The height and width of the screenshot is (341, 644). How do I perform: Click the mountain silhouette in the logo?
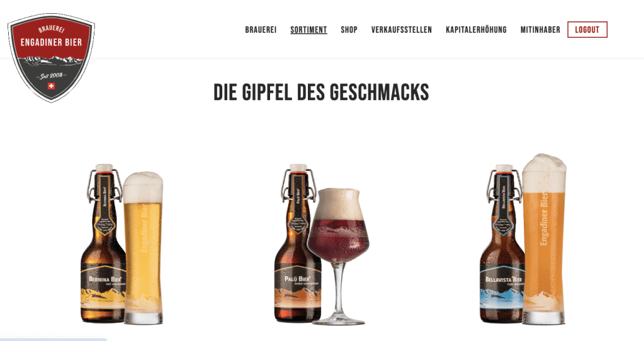pyautogui.click(x=52, y=61)
